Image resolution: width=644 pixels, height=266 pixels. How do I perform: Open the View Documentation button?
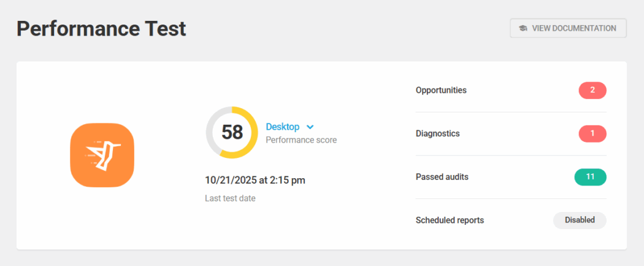click(568, 28)
